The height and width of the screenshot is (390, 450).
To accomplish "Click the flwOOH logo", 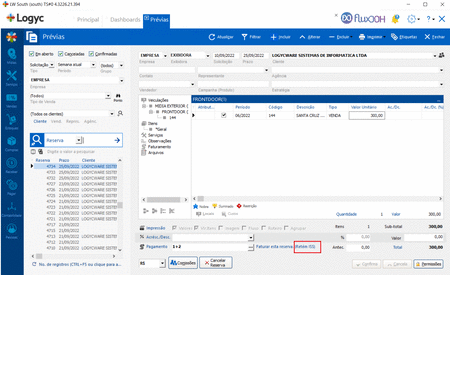I will [x=363, y=18].
